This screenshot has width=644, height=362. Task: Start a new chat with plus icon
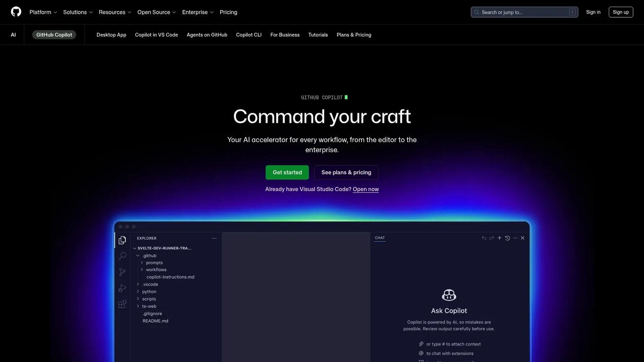coord(499,238)
